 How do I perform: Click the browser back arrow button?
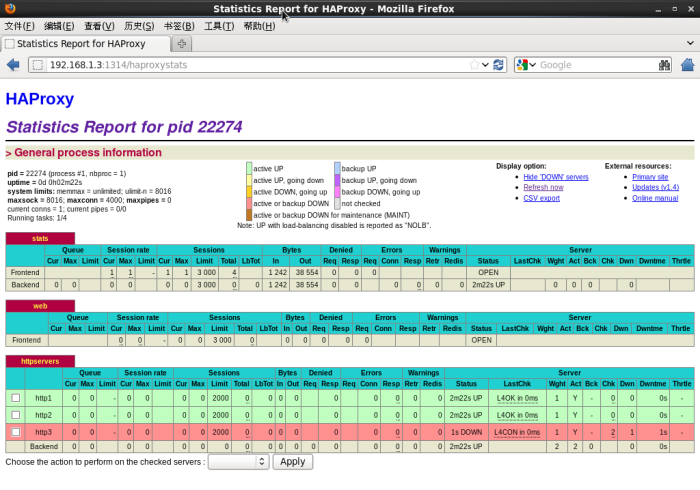pos(13,65)
